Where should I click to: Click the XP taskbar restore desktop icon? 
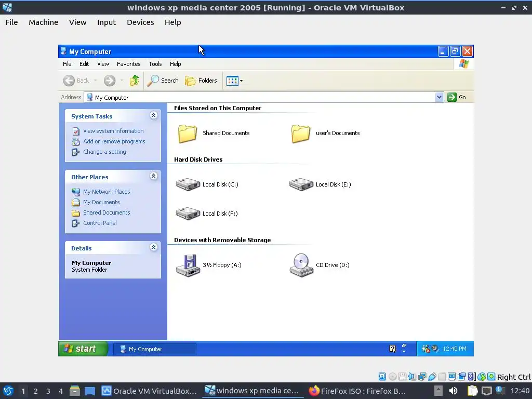[404, 346]
